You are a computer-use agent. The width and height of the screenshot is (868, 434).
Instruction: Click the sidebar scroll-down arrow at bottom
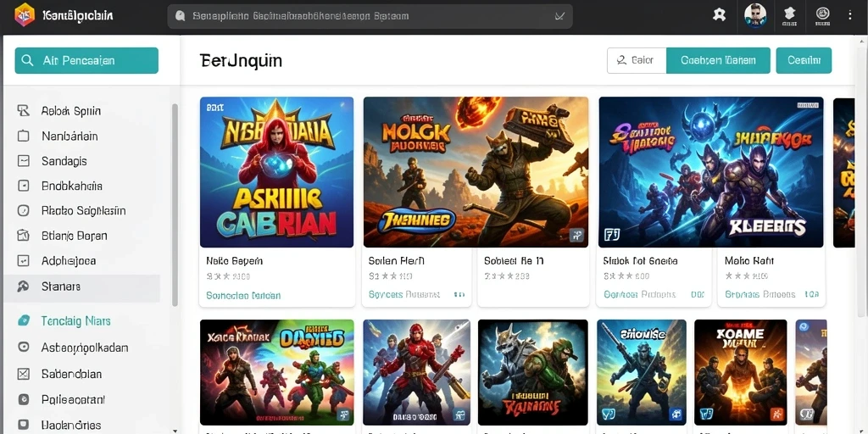click(175, 430)
